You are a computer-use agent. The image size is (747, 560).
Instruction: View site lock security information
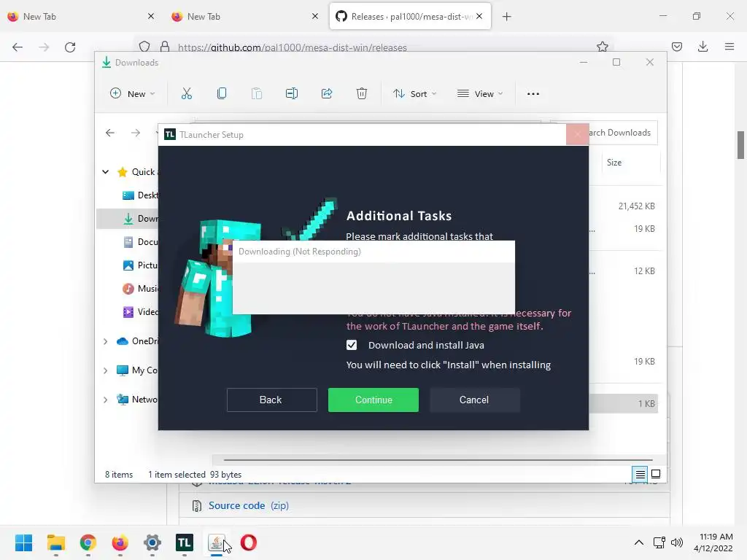165,47
